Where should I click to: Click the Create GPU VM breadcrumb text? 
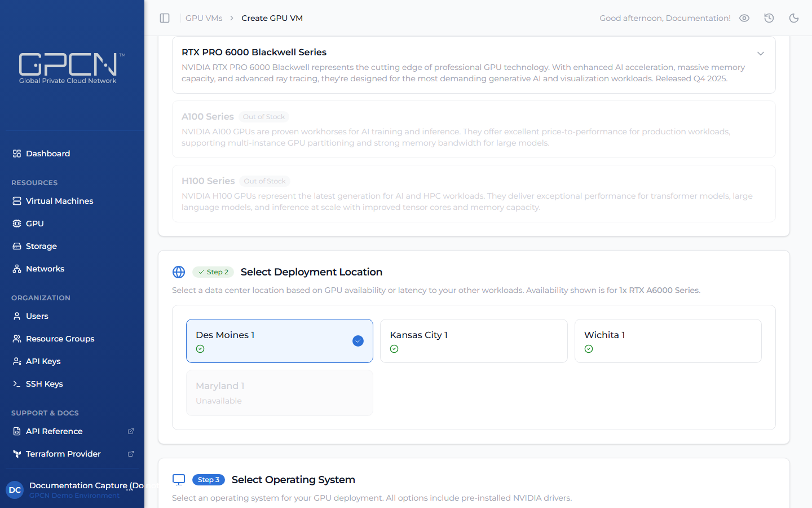tap(272, 18)
